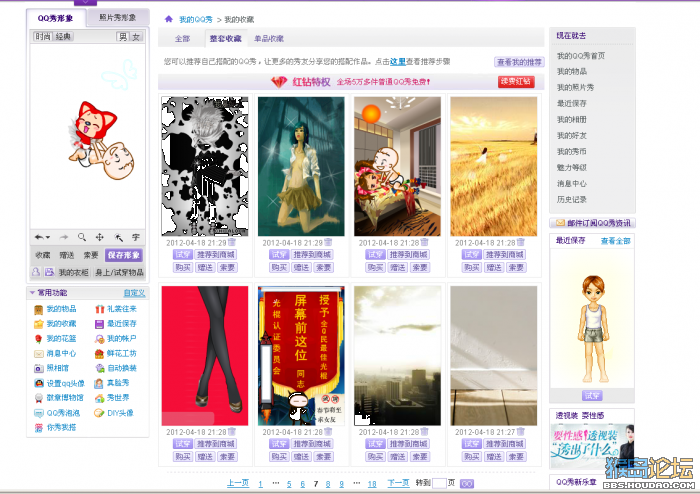Screen dimensions: 700x494
Task: Switch to 我的衣柜 tab
Action: click(x=74, y=272)
